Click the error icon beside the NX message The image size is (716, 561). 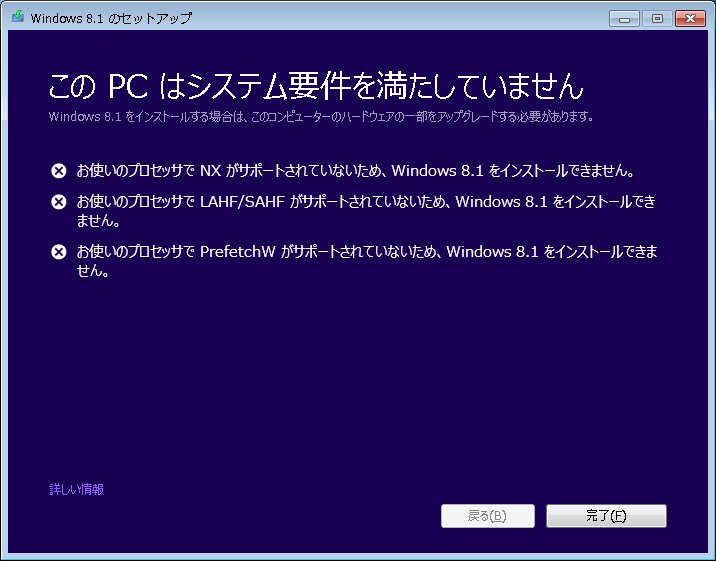tap(58, 171)
